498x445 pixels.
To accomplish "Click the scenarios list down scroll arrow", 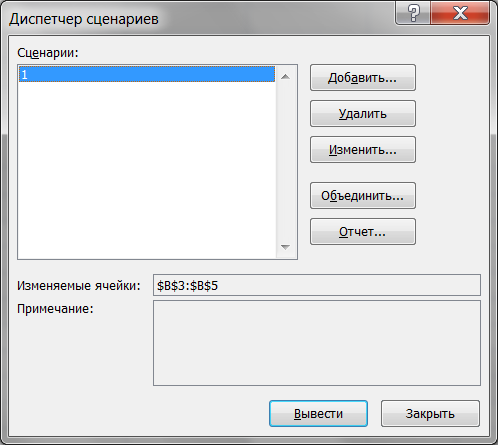I will [x=285, y=247].
